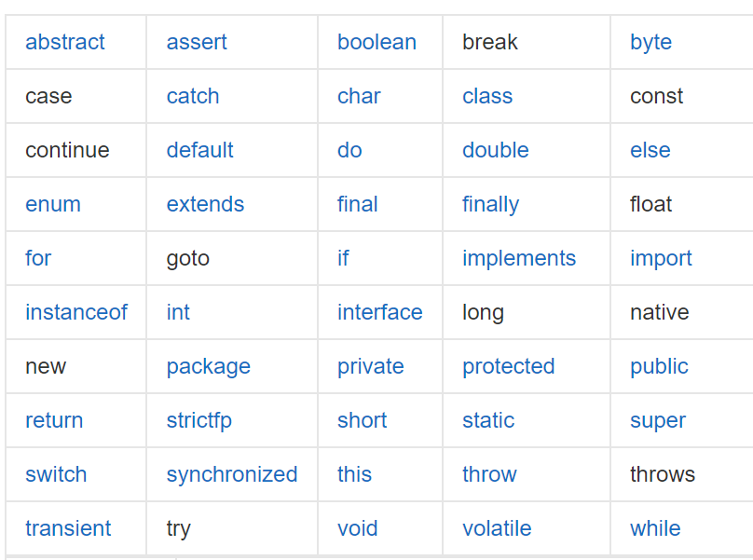Open the 'enum' keyword link
The height and width of the screenshot is (560, 753).
53,204
